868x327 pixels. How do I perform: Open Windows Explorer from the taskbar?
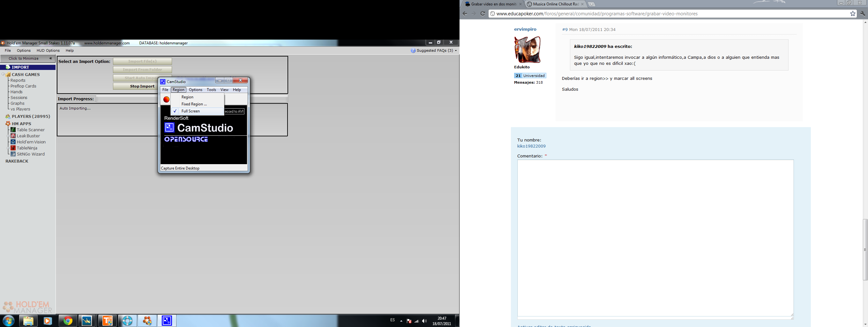pos(28,321)
